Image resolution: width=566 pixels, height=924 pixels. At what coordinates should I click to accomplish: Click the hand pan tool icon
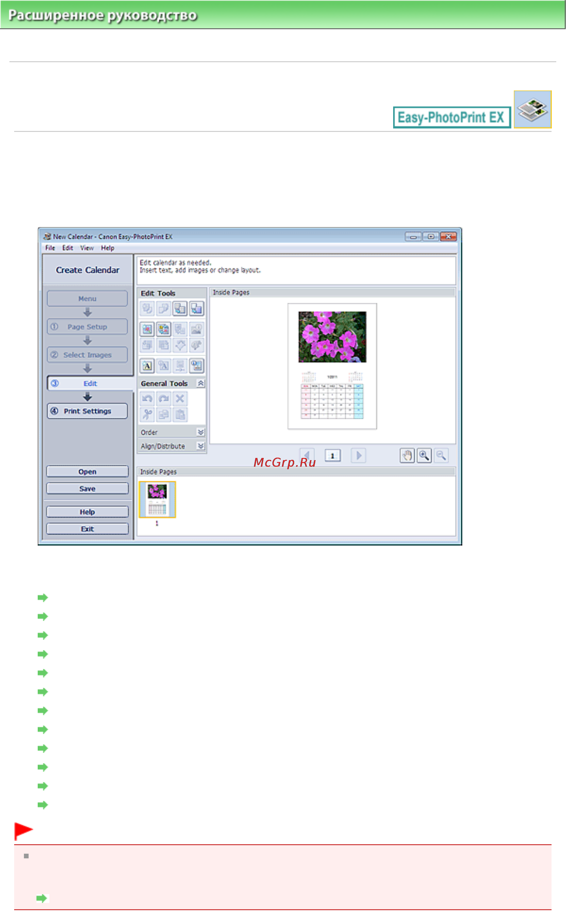click(407, 456)
